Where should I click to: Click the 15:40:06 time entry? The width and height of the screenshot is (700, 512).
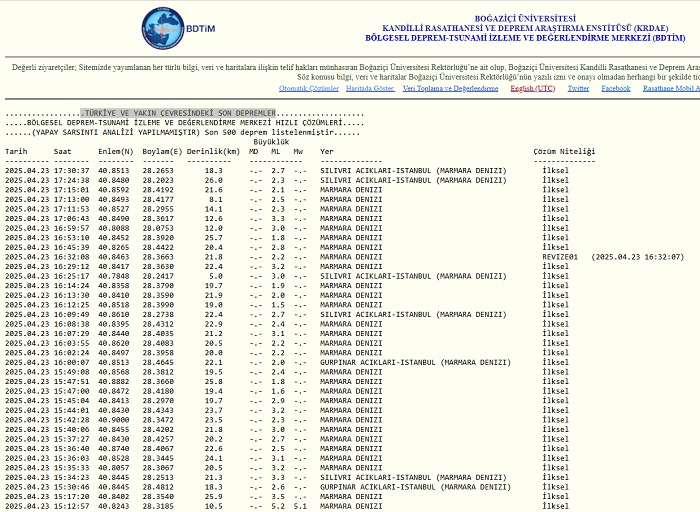coord(71,430)
